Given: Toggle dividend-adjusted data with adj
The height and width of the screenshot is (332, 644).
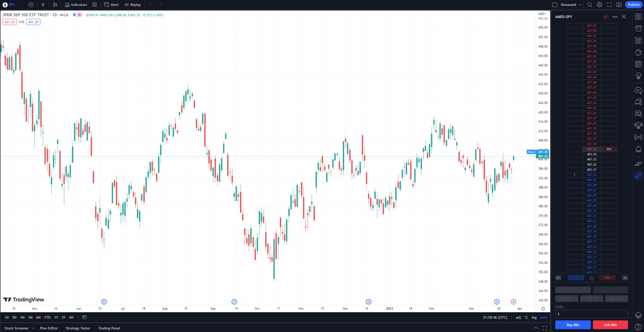Looking at the screenshot, I should click(x=518, y=317).
